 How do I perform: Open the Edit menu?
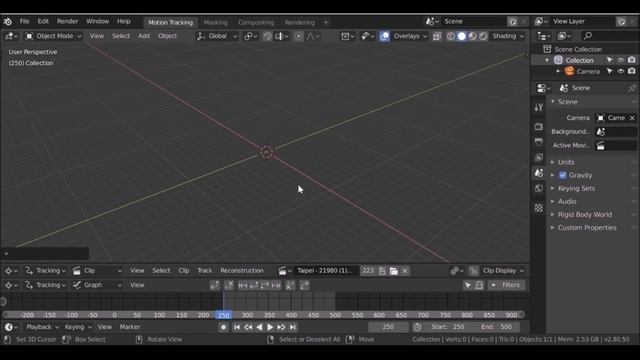[x=43, y=21]
